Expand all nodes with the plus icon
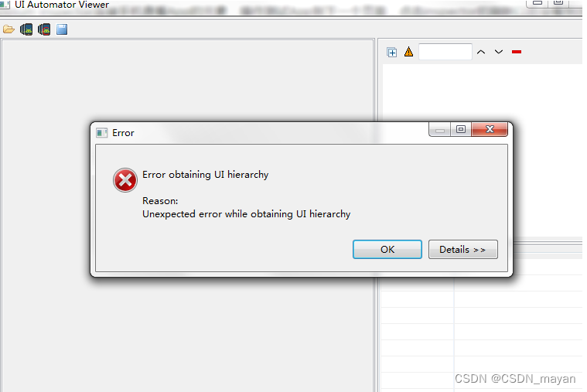This screenshot has height=392, width=587. pos(392,53)
